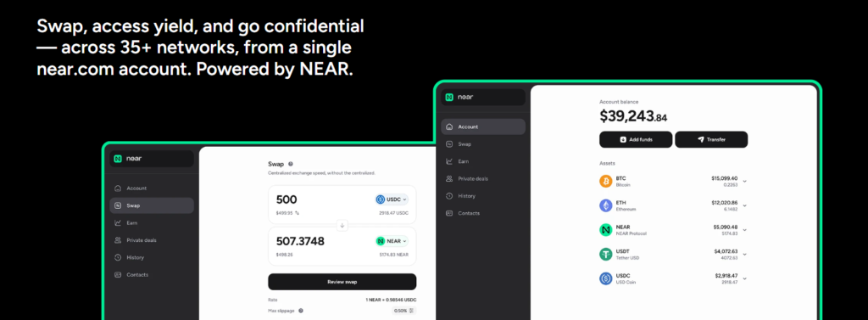
Task: Click the $498.26 value under 507.3748
Action: pos(285,255)
